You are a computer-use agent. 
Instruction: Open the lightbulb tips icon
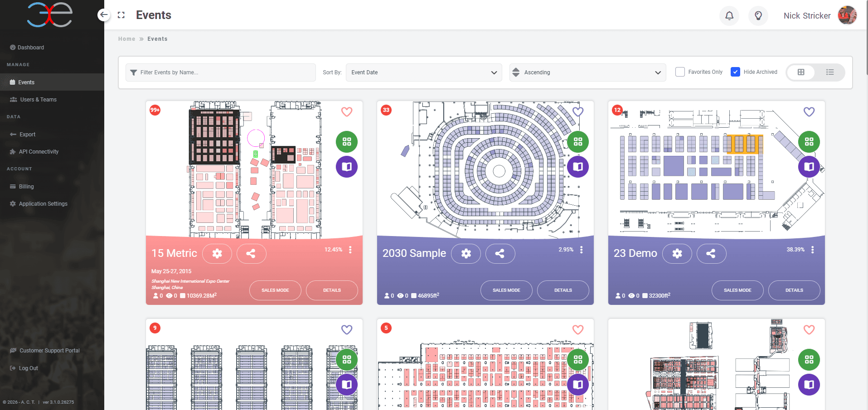758,16
